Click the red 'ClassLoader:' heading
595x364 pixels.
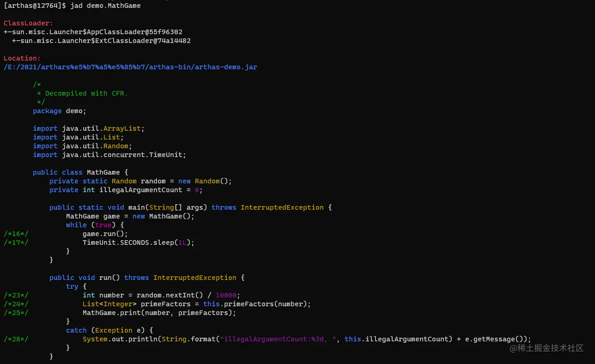[x=29, y=23]
